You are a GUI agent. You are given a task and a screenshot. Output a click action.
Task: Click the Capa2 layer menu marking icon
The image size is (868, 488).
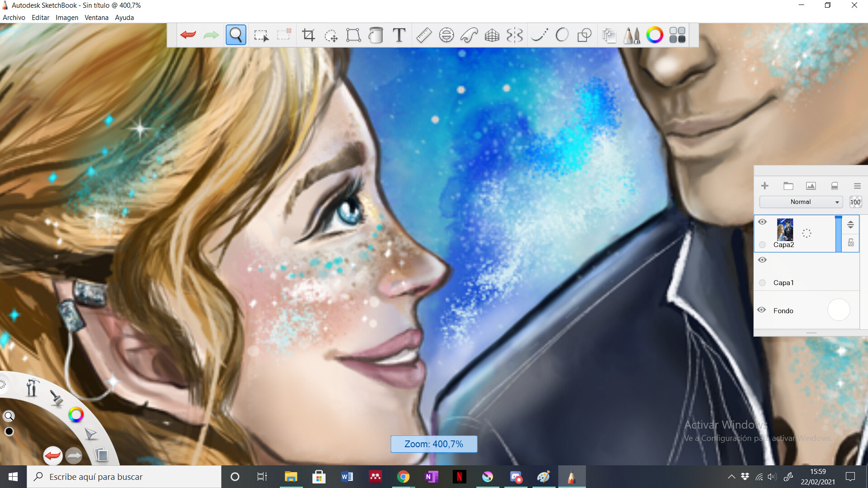806,233
